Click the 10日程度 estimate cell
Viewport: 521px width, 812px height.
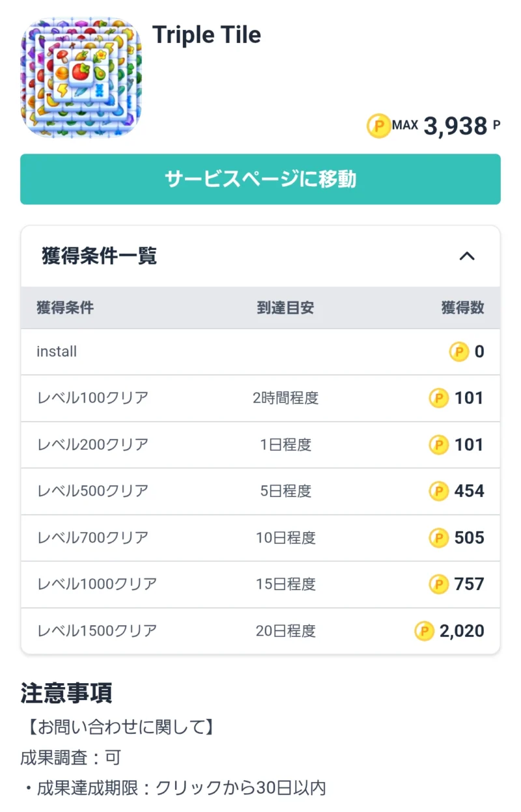pyautogui.click(x=285, y=538)
